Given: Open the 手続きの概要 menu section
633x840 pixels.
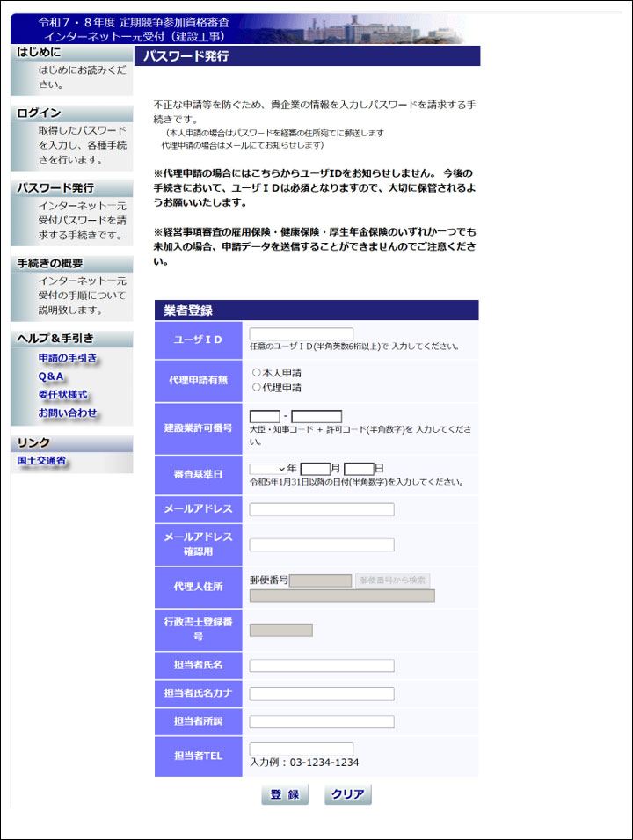Looking at the screenshot, I should click(x=50, y=263).
